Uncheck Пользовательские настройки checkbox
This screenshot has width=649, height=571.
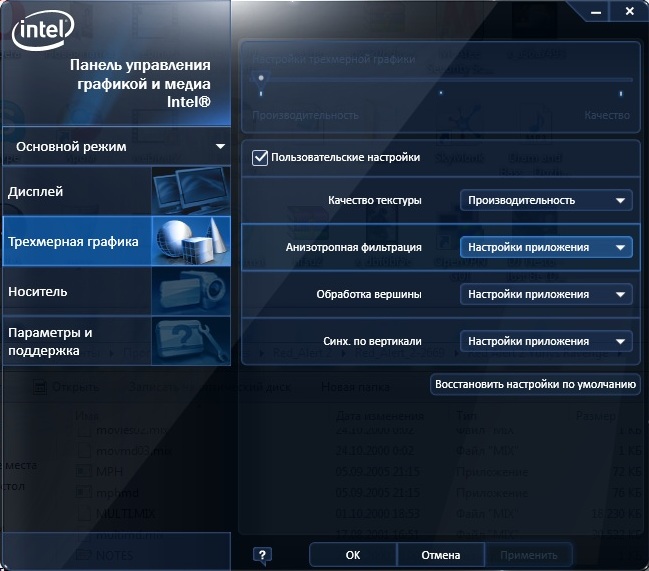click(260, 158)
